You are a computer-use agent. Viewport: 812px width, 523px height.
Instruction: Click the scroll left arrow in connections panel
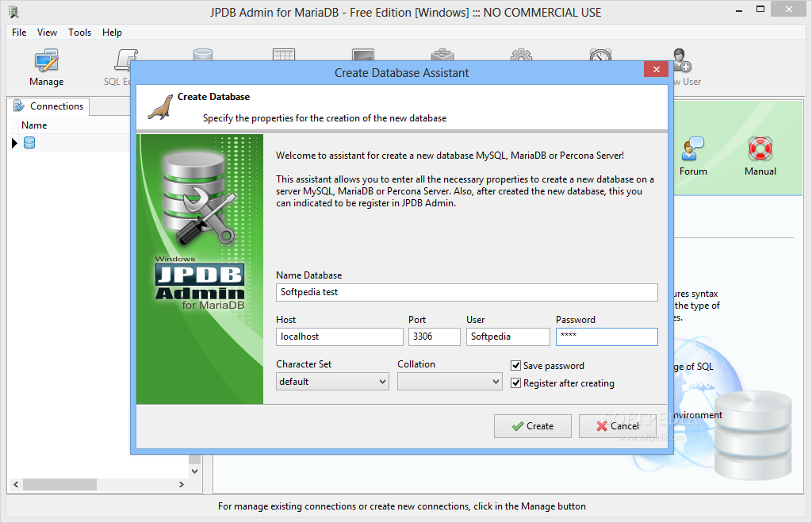[x=16, y=485]
